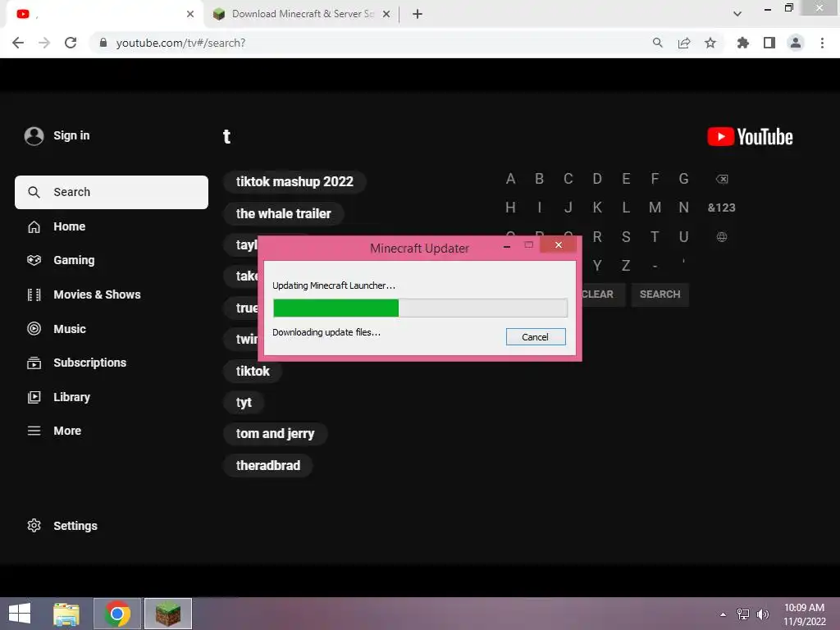
Task: Bookmark this page with star icon
Action: (710, 43)
